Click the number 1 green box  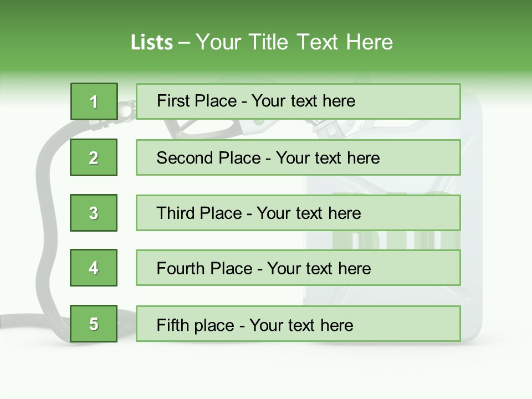pyautogui.click(x=94, y=101)
